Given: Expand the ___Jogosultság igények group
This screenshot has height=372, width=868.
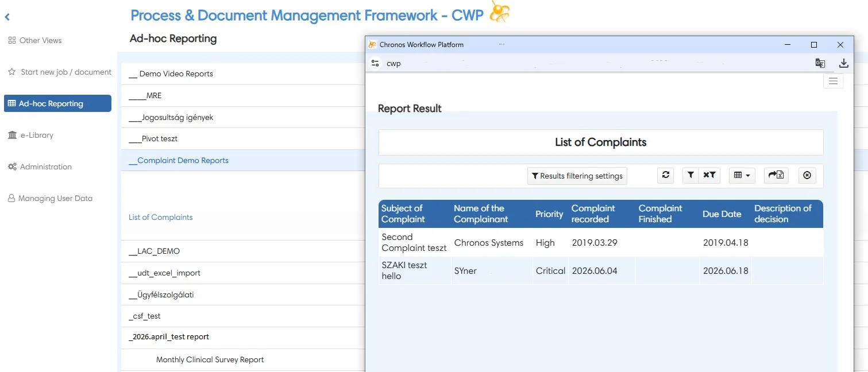Looking at the screenshot, I should [171, 117].
